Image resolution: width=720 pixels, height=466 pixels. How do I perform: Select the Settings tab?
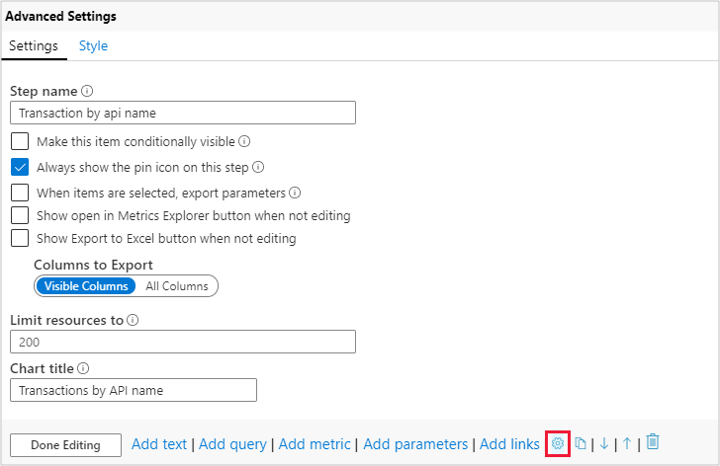[x=33, y=46]
